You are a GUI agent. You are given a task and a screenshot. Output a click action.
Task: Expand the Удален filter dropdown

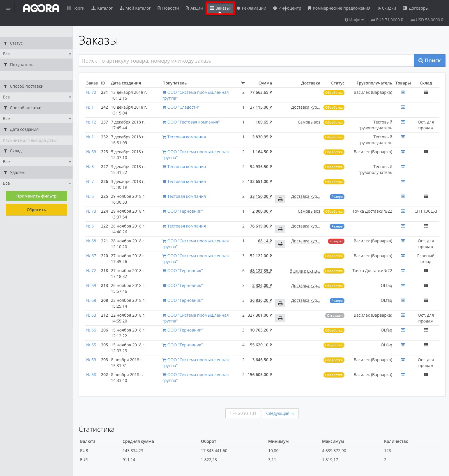click(x=36, y=183)
